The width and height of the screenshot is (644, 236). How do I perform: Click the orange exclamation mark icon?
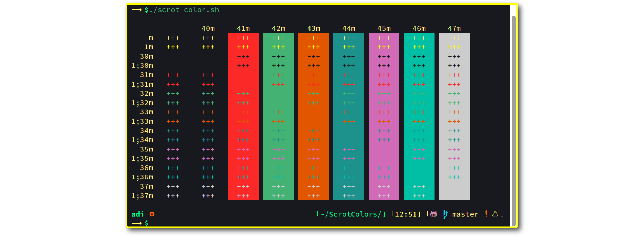click(486, 214)
